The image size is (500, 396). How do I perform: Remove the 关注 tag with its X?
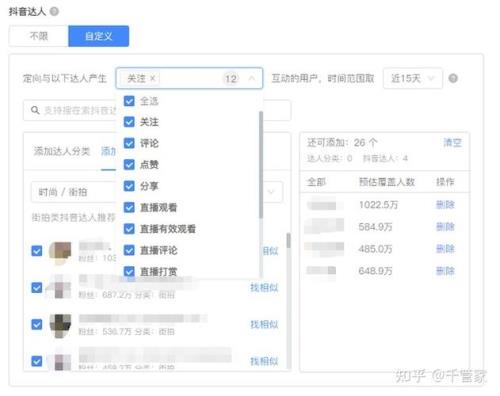click(153, 78)
